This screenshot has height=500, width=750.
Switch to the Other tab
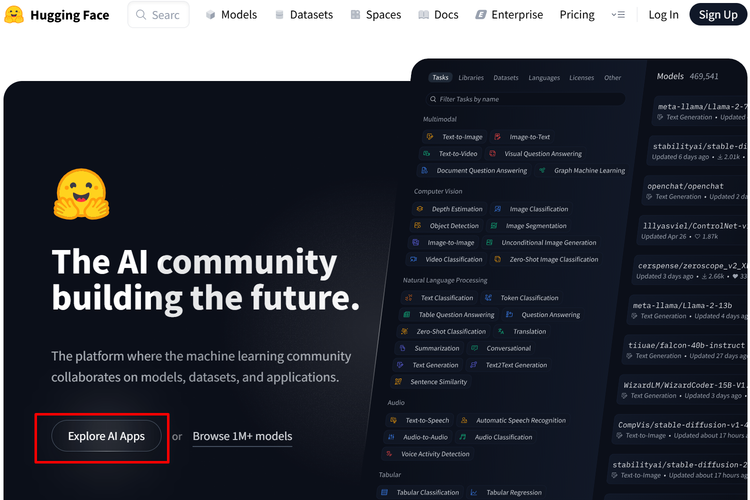(x=612, y=78)
